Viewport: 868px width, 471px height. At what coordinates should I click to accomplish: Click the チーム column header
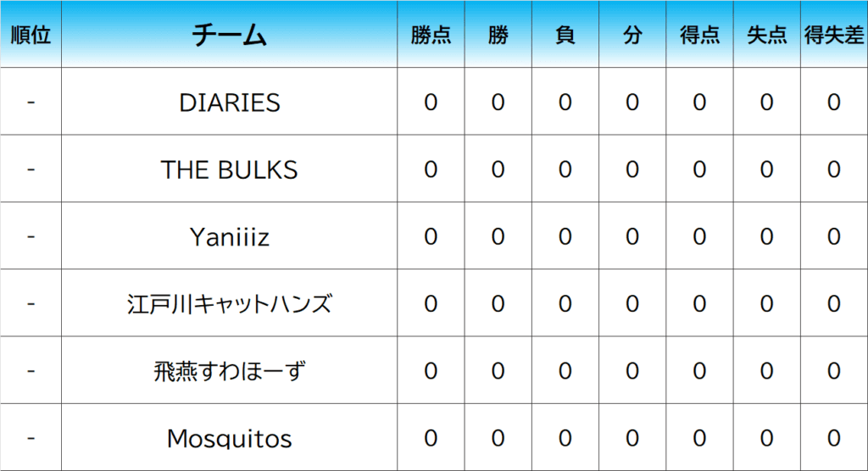point(229,35)
